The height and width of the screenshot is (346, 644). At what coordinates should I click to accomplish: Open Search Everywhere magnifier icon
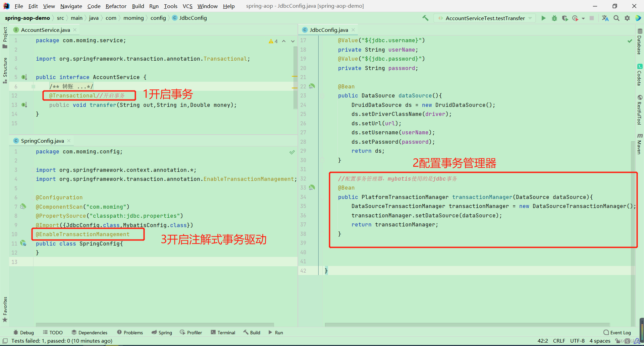tap(616, 18)
